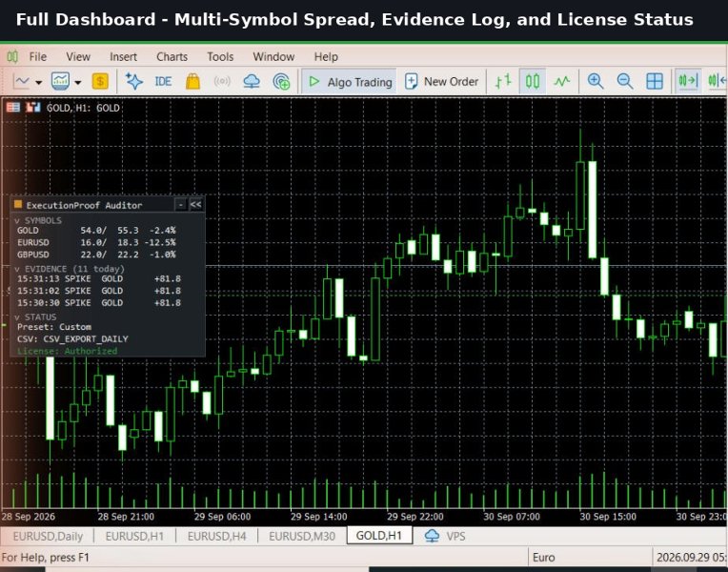Click the red table icon in chart corner

click(x=13, y=108)
